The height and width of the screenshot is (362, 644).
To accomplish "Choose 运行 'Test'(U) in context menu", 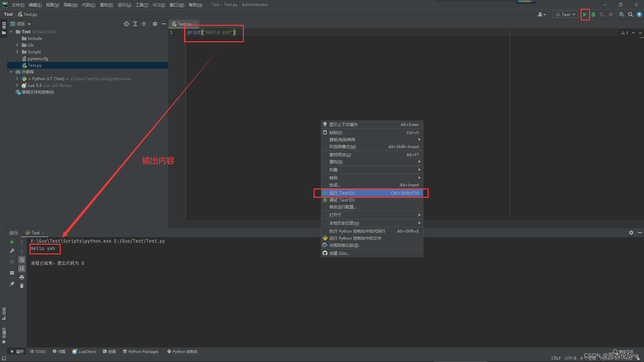I will click(372, 193).
